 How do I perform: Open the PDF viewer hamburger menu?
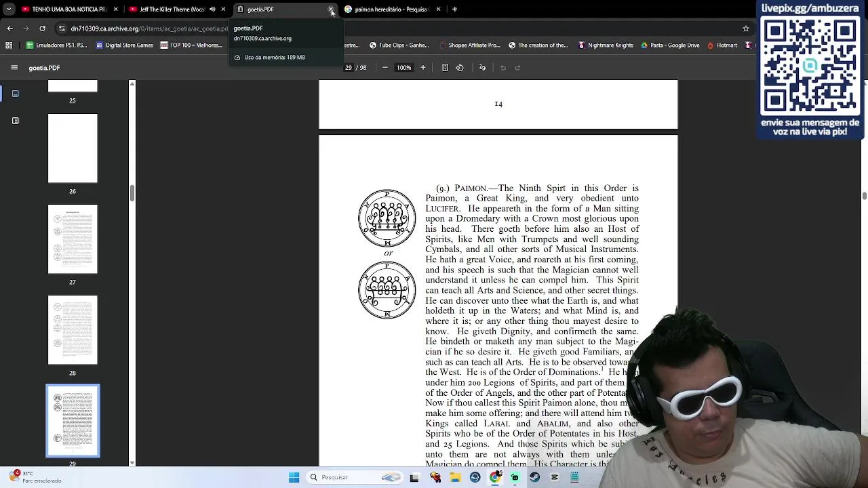click(14, 68)
